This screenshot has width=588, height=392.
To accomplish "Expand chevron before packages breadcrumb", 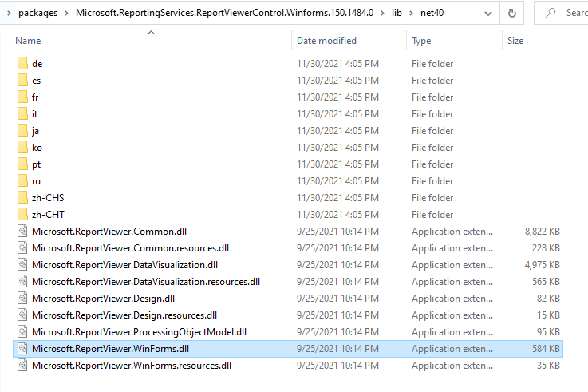I will click(9, 13).
